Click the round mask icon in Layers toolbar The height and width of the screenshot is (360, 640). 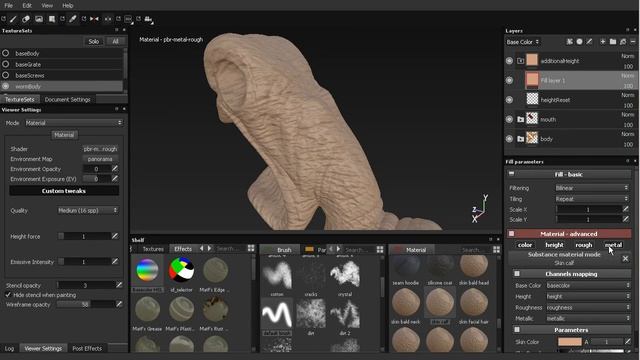(580, 42)
